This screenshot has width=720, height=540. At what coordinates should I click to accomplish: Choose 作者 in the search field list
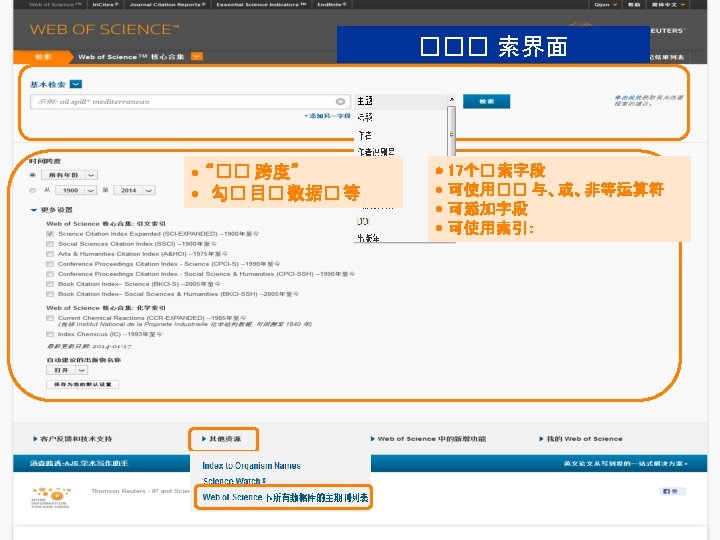pyautogui.click(x=365, y=135)
